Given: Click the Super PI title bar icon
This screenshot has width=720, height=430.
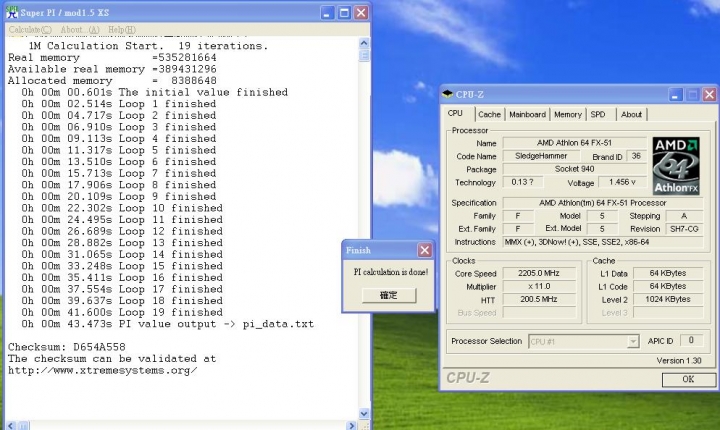Looking at the screenshot, I should pos(12,12).
